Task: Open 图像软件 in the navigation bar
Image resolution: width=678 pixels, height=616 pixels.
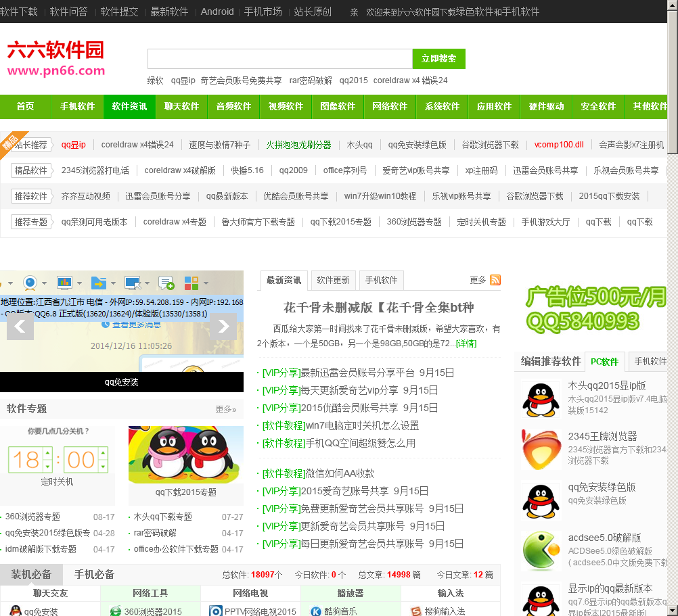Action: click(338, 107)
